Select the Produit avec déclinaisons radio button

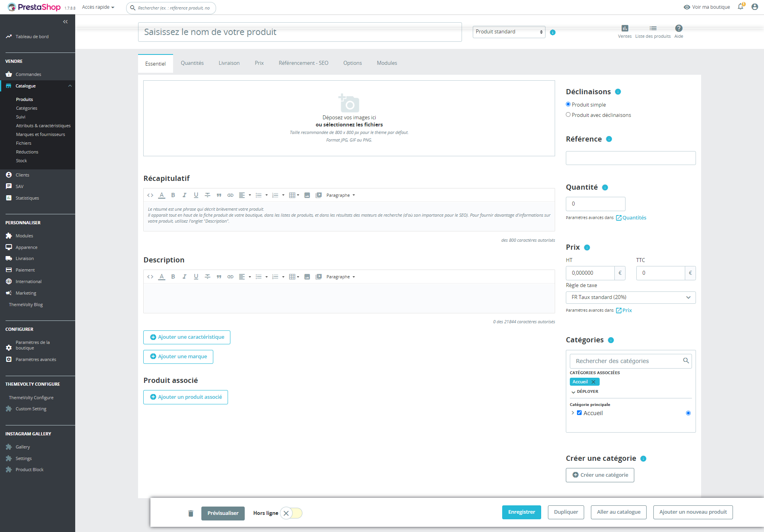tap(568, 115)
